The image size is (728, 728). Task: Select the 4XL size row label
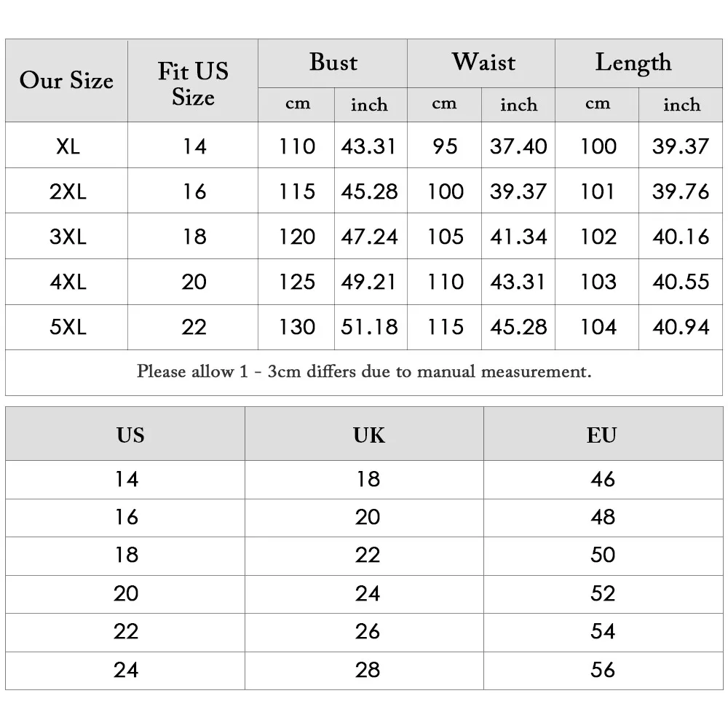click(68, 281)
